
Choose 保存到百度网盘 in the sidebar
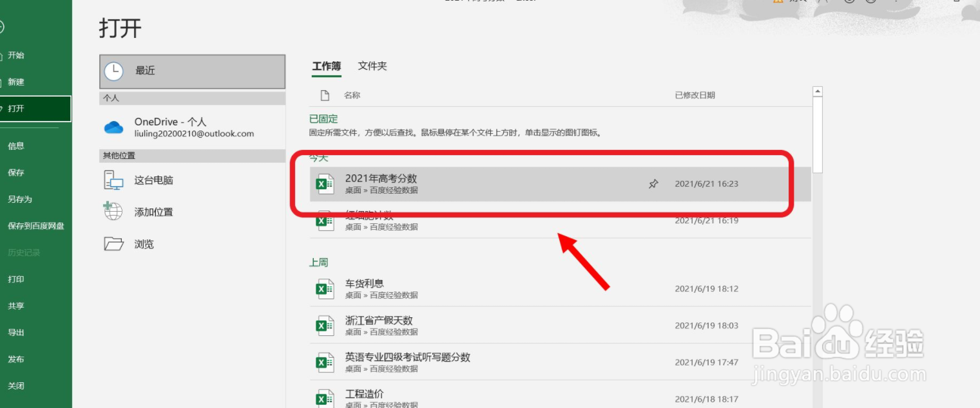(36, 226)
